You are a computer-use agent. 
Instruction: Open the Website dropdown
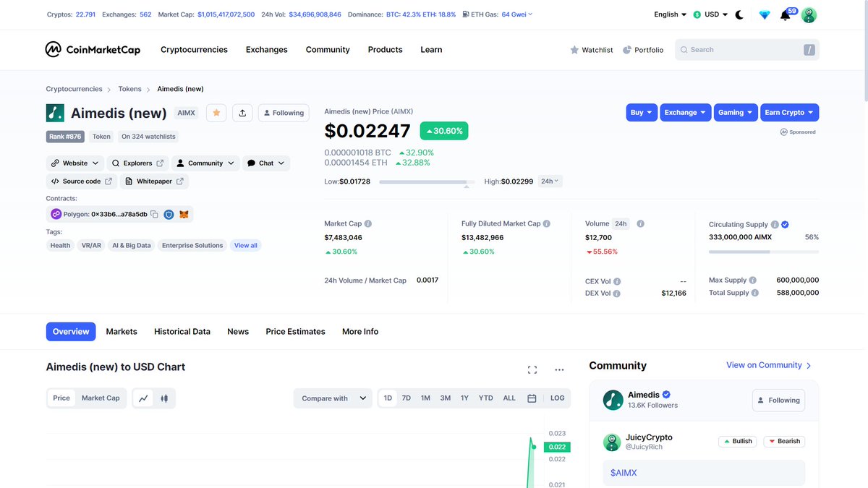click(75, 163)
